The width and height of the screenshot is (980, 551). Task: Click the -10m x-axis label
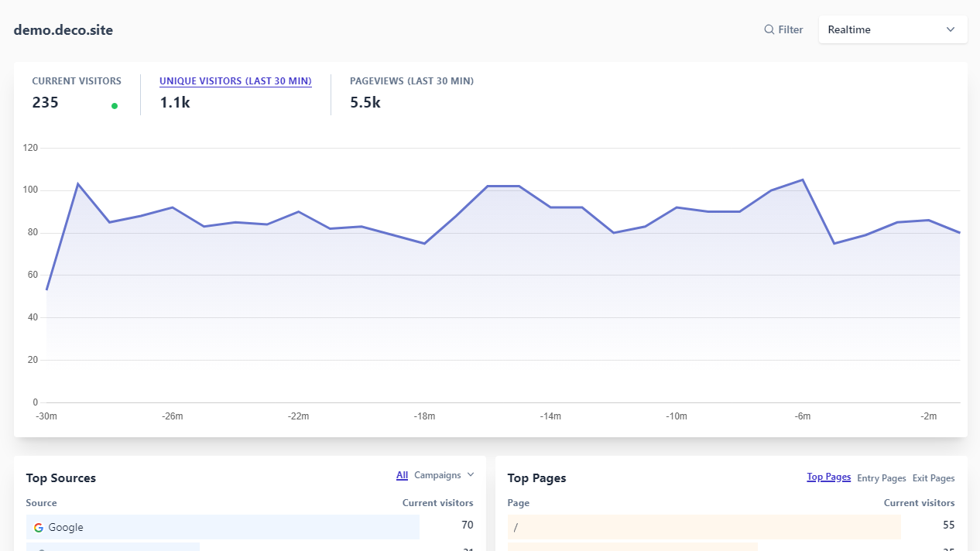pos(677,416)
